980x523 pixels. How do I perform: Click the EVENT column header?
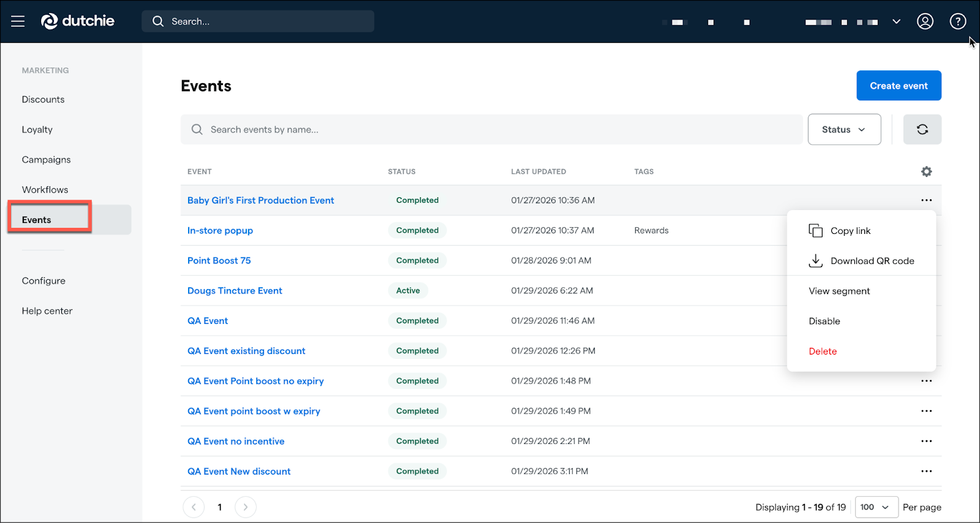200,171
